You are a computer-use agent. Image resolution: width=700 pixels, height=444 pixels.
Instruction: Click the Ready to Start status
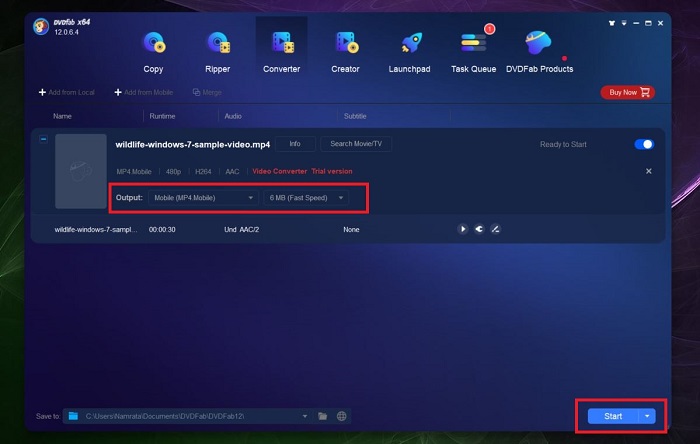563,144
